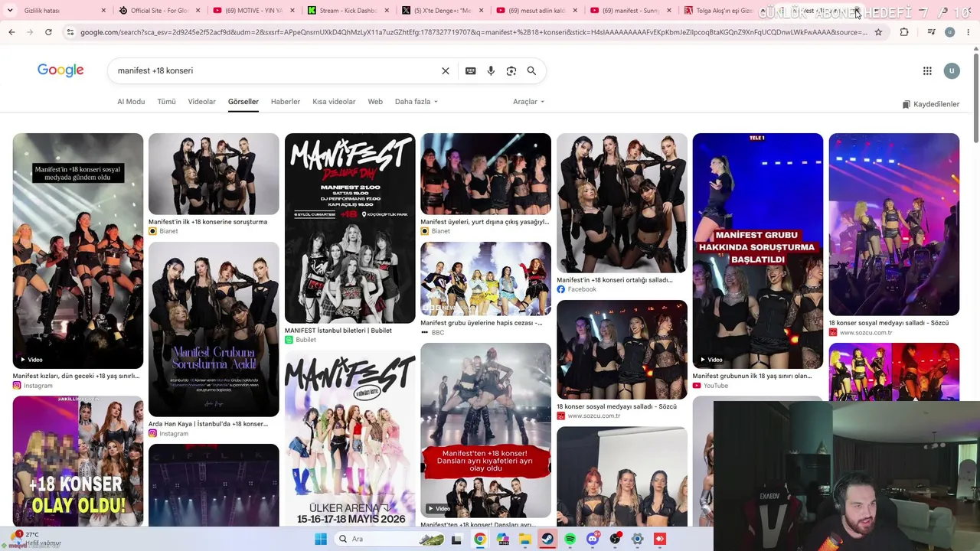Click the Windows taskbar "Ara" search box
Screen dimensions: 980x551
[387, 539]
